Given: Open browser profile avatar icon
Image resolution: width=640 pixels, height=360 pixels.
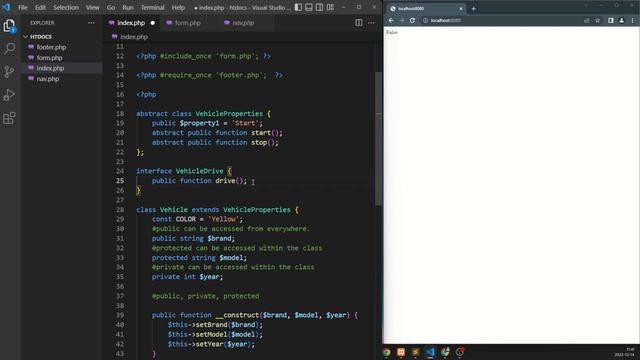Looking at the screenshot, I should 622,20.
